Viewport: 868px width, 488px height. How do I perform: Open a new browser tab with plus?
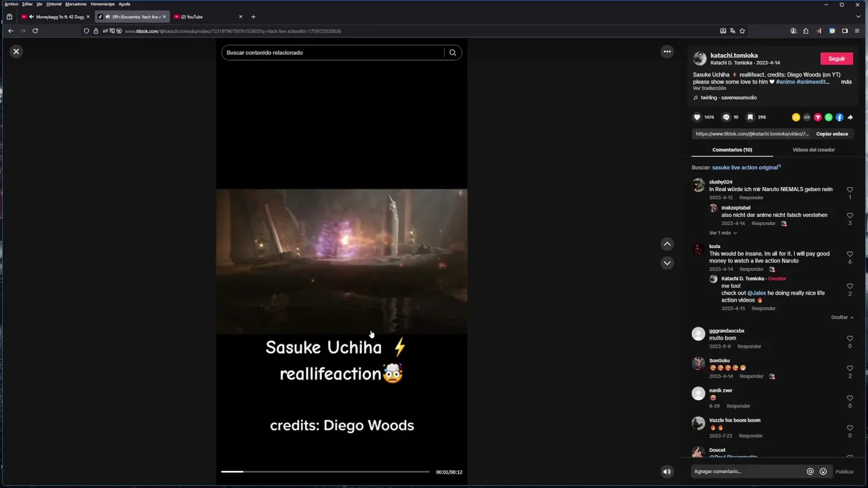(253, 17)
